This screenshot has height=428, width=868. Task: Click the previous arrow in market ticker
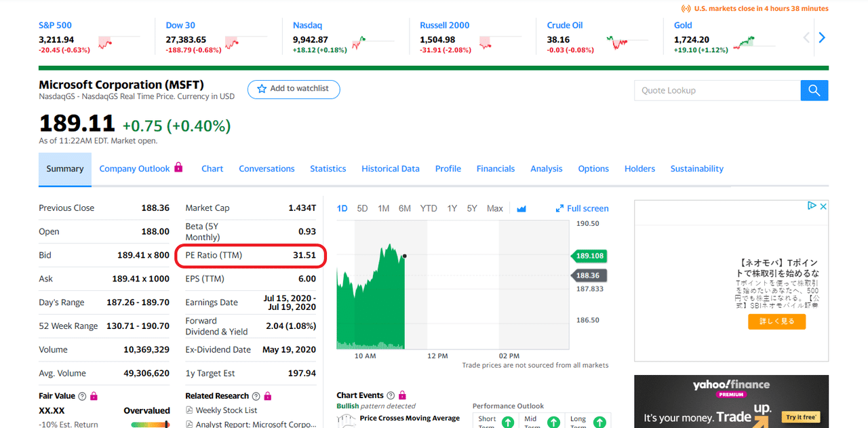pyautogui.click(x=806, y=38)
